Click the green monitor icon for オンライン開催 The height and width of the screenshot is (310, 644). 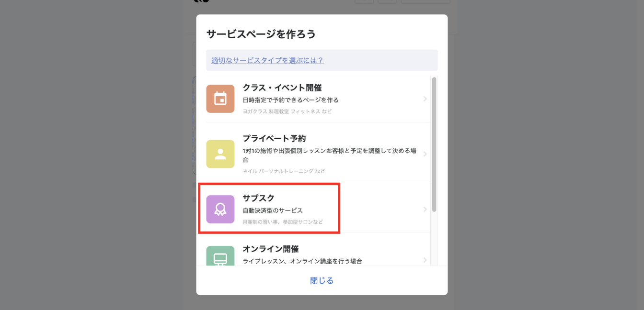click(220, 256)
